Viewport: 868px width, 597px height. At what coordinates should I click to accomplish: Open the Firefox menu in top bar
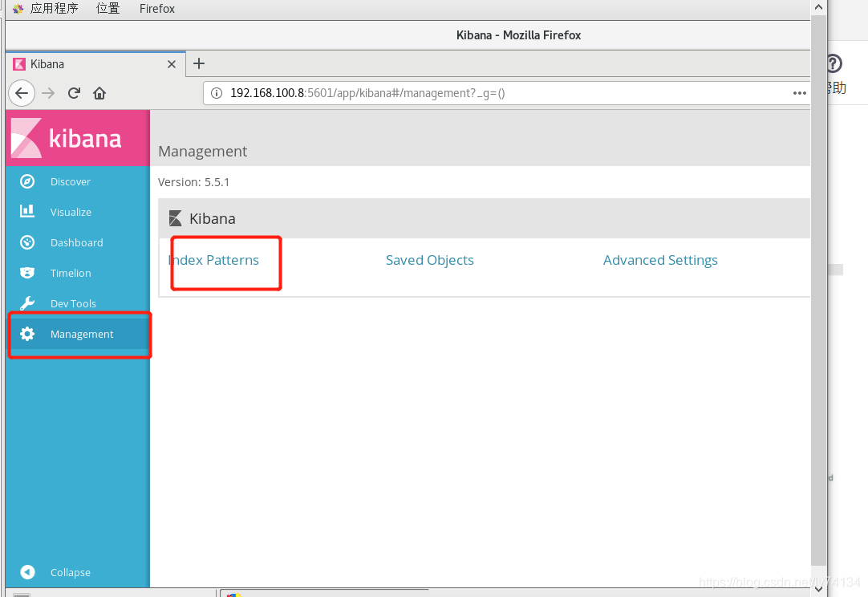156,8
